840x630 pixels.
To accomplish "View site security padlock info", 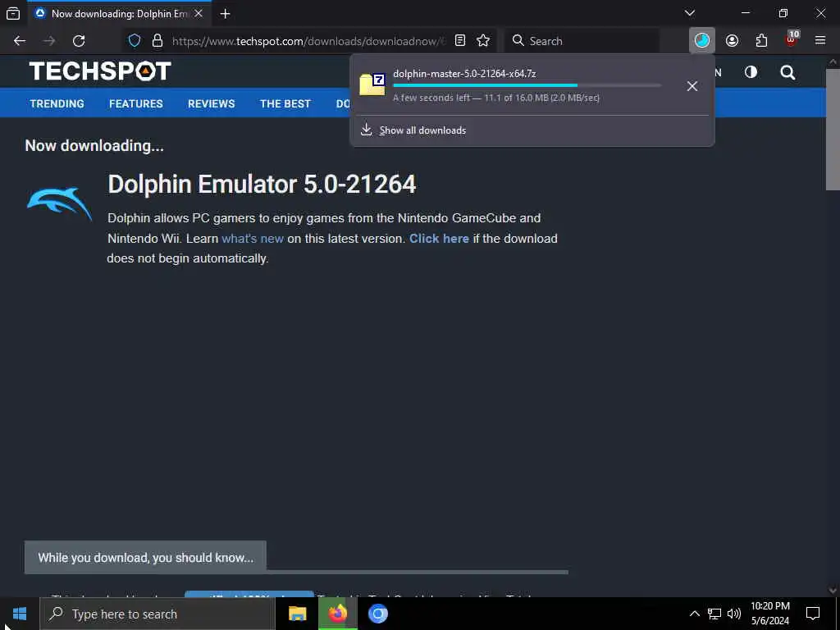I will (x=157, y=41).
